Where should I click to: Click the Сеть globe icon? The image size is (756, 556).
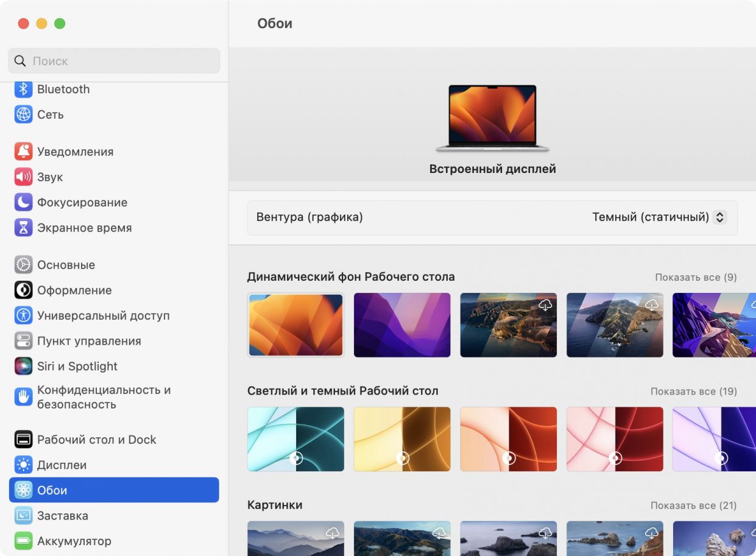pyautogui.click(x=23, y=114)
